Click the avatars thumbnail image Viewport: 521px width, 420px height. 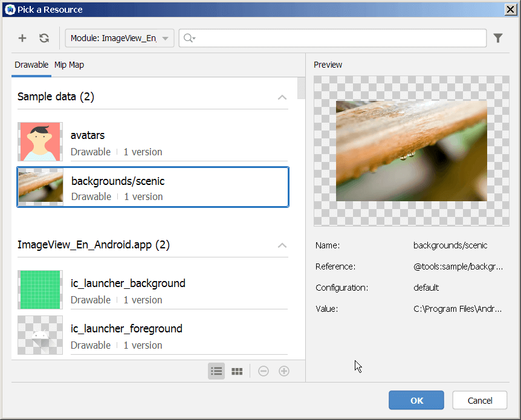coord(40,142)
